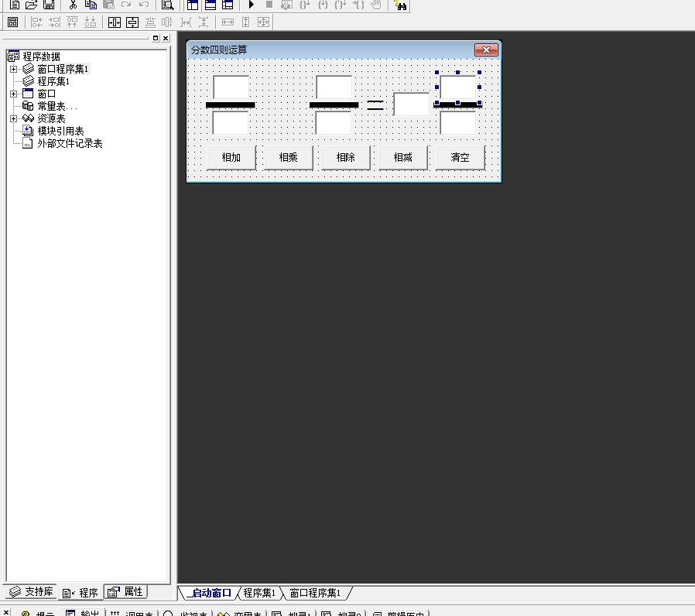
Task: Click the center vertically alignment icon
Action: pos(132,22)
